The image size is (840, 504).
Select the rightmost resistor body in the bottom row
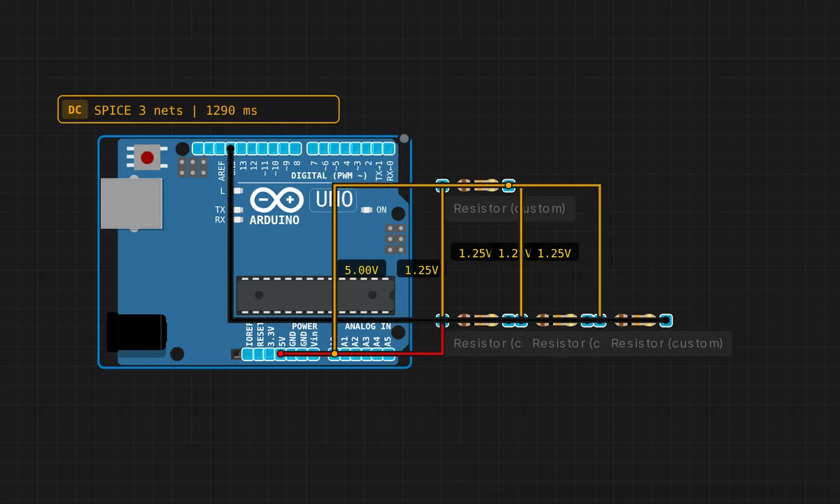click(x=636, y=320)
